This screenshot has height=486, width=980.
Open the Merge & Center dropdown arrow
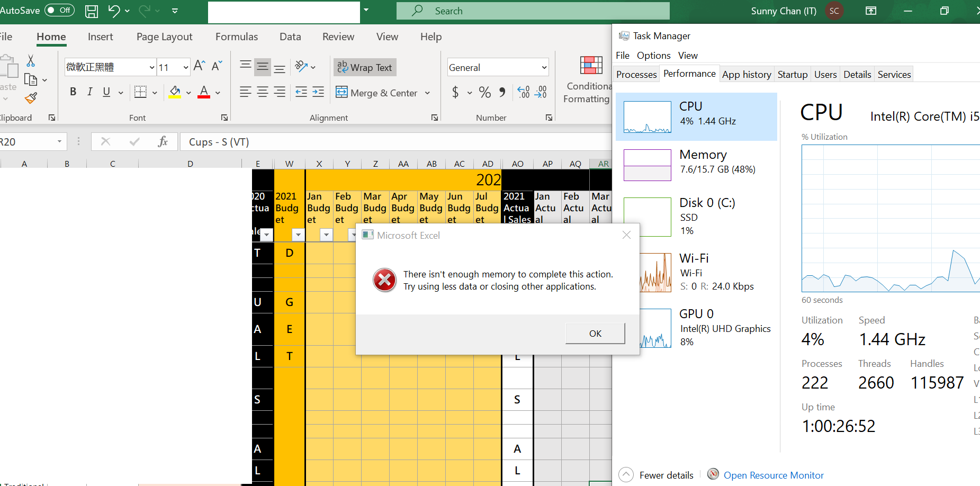[x=427, y=93]
